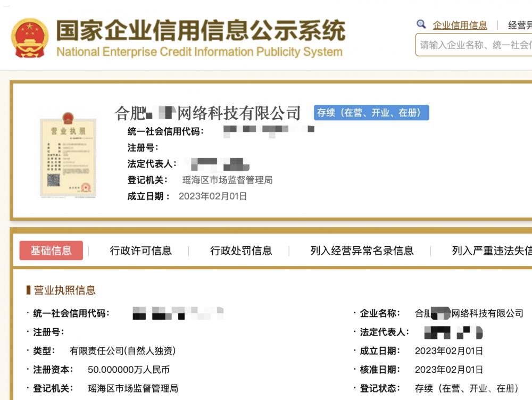
Task: Click the 国家企业信用信息公示系统 site title
Action: tap(201, 30)
